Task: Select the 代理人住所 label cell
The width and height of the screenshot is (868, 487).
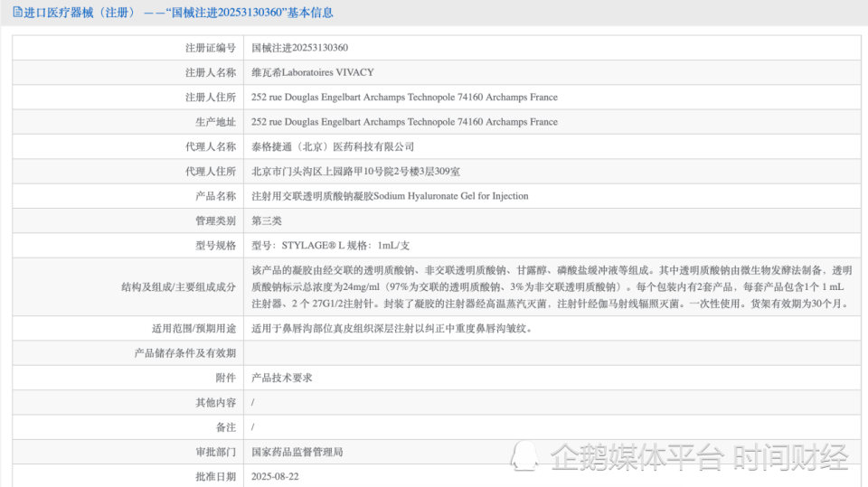Action: coord(128,172)
